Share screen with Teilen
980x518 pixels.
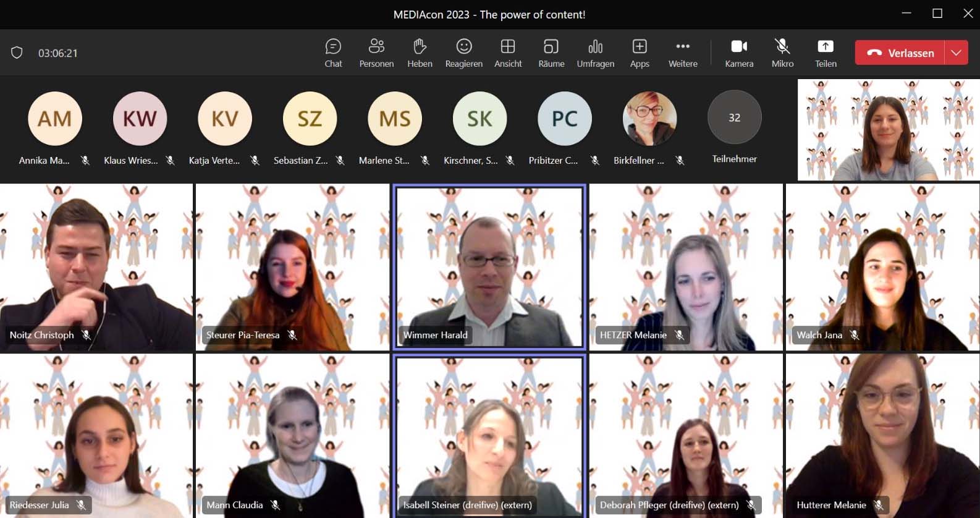pos(826,53)
